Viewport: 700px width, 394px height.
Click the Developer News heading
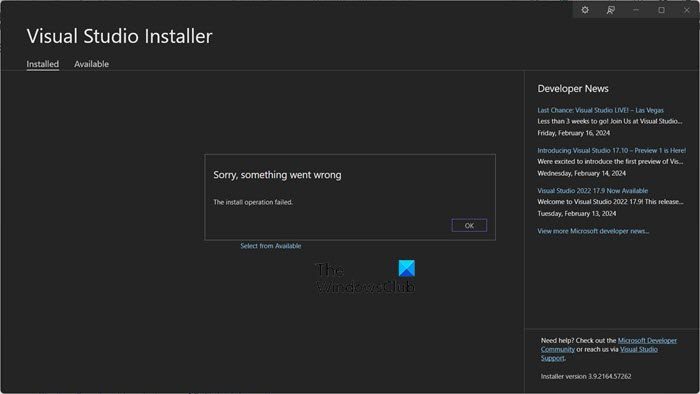[x=573, y=89]
